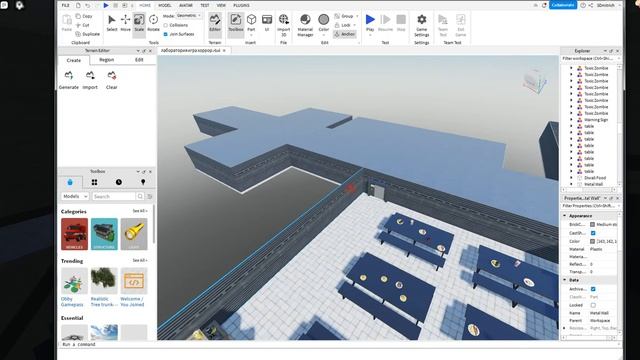Click the quick-access Play arrow
Screen dimensions: 640x360
pos(106,5)
